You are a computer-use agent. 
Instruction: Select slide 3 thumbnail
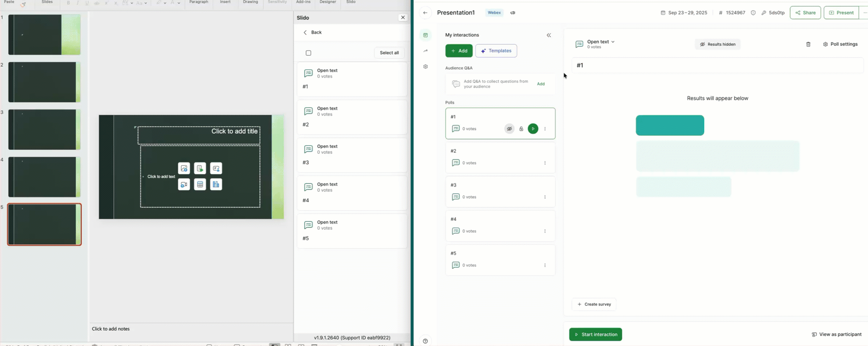point(44,129)
